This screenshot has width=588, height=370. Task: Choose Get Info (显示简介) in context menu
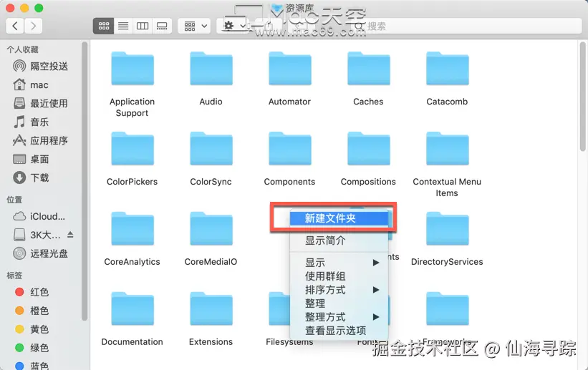pyautogui.click(x=339, y=240)
